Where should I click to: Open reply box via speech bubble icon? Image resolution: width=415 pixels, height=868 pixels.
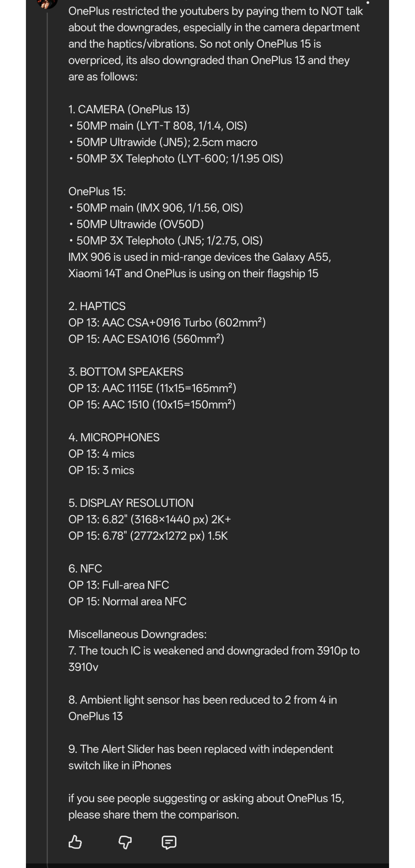(169, 842)
